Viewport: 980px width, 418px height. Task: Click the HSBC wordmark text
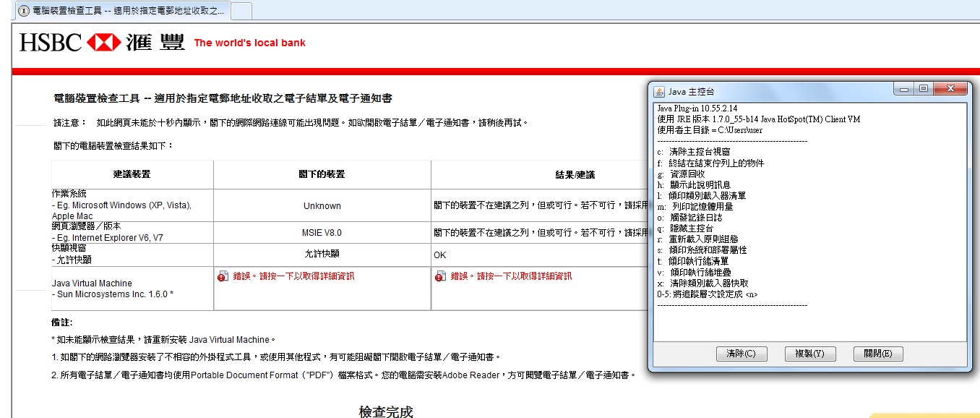pos(51,43)
